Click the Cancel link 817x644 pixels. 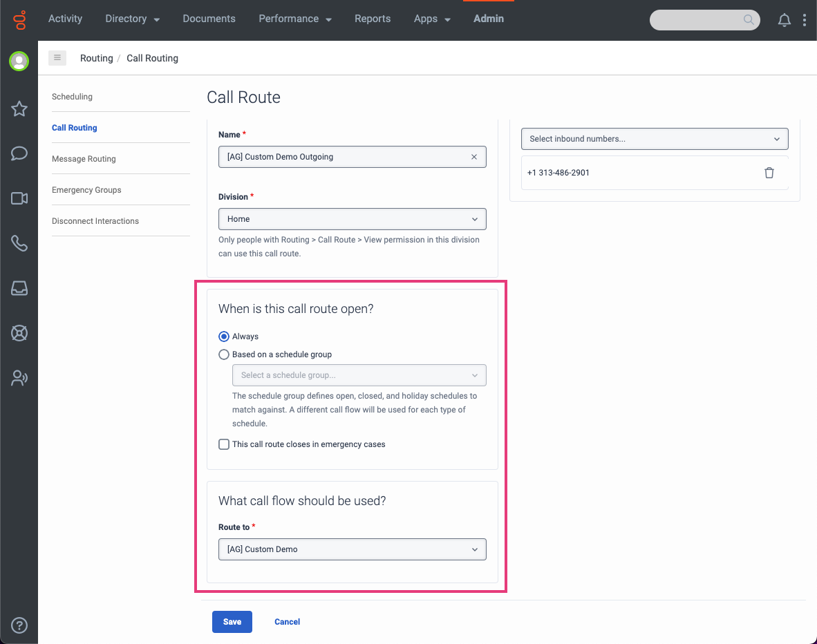(x=287, y=622)
